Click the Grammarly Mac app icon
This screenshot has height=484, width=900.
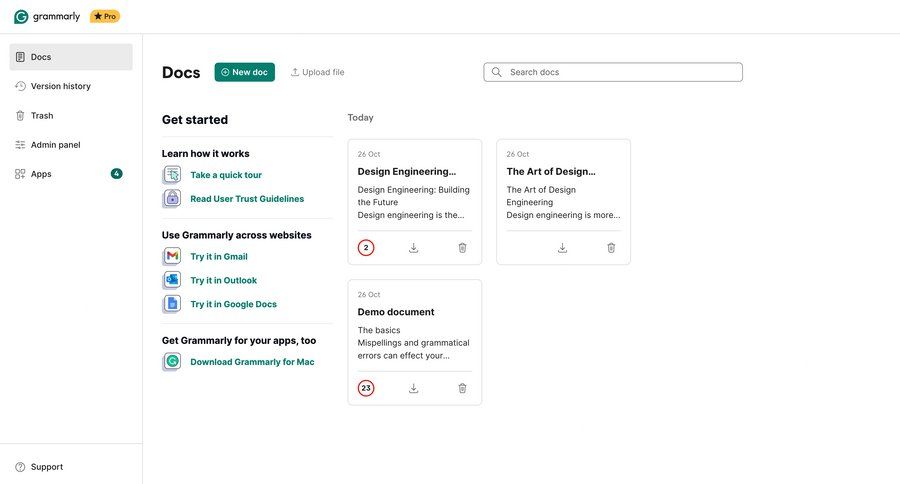point(172,361)
